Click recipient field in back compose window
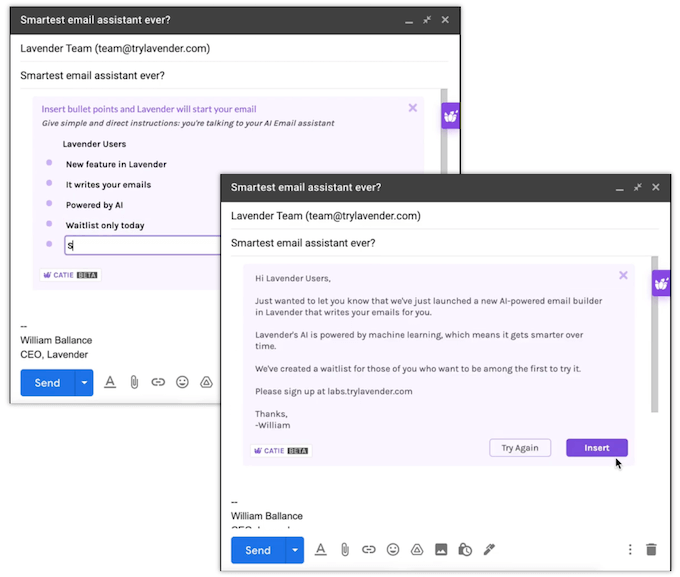Image resolution: width=680 pixels, height=577 pixels. [x=234, y=49]
